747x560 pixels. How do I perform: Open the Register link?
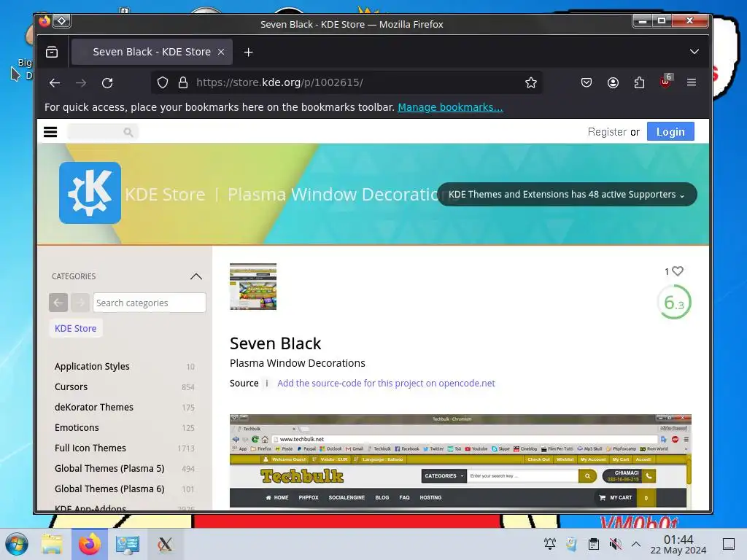click(607, 132)
